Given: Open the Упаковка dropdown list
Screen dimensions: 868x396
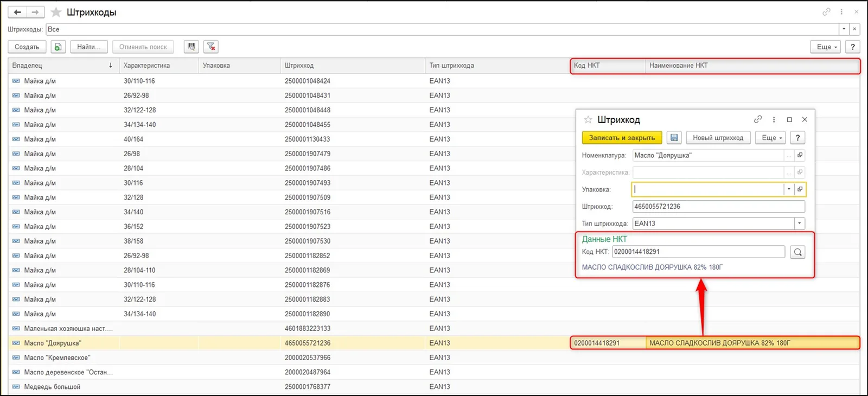Looking at the screenshot, I should point(789,189).
